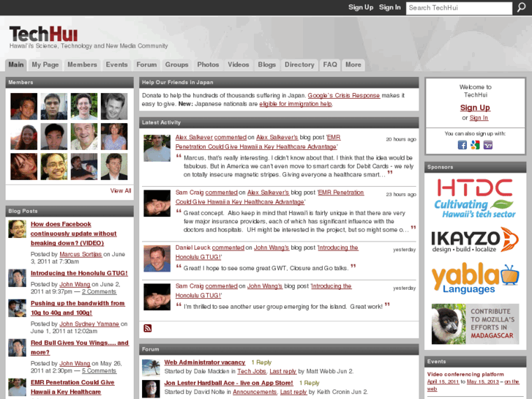The image size is (532, 399).
Task: Open the avatar next to Web Administrator vacancy
Action: (x=151, y=368)
